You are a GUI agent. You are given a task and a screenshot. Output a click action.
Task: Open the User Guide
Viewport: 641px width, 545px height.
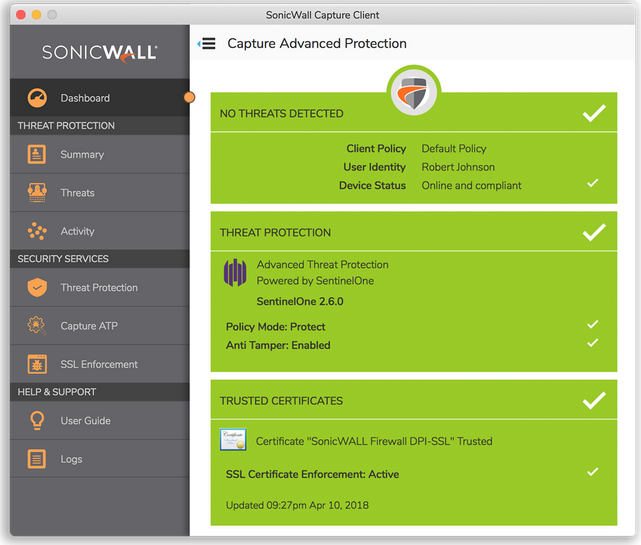tap(100, 421)
